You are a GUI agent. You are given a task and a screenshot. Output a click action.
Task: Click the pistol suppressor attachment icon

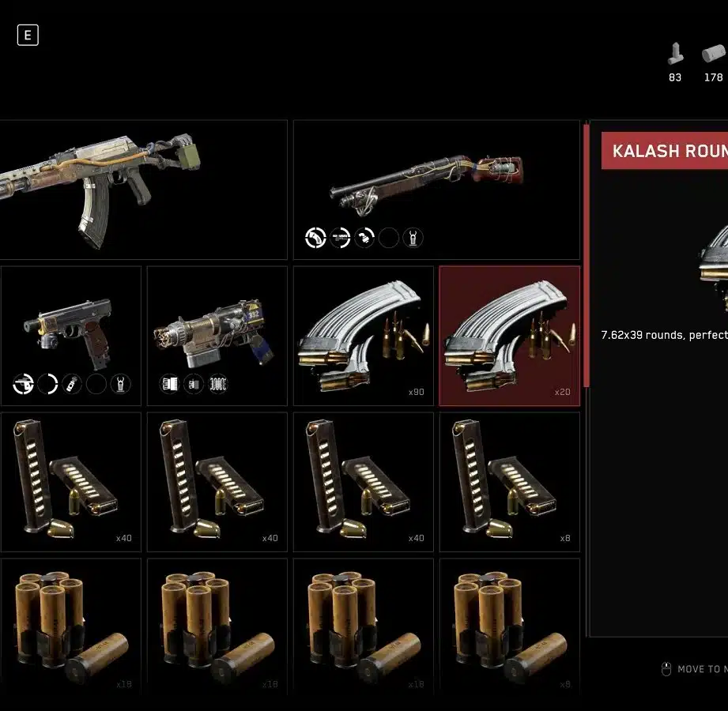72,384
